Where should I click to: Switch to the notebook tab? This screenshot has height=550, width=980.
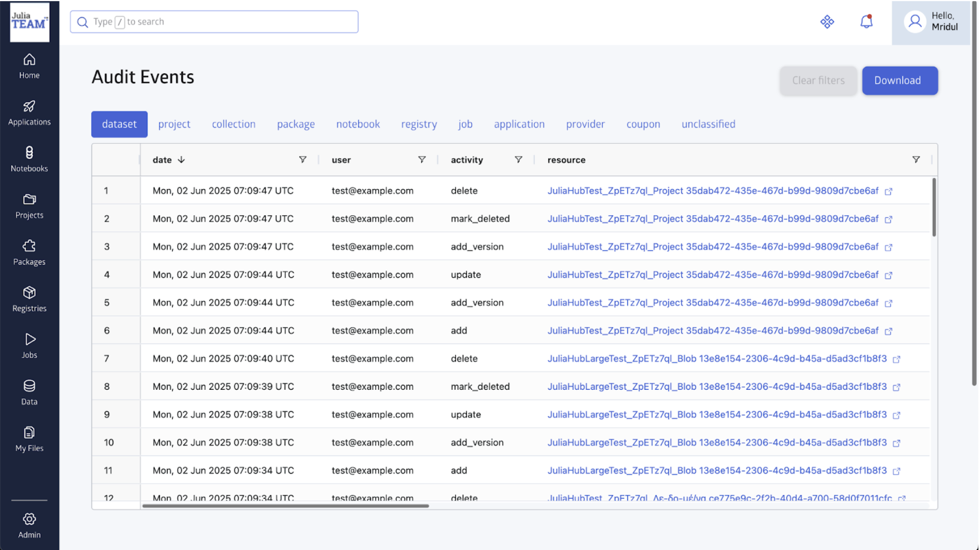click(357, 124)
